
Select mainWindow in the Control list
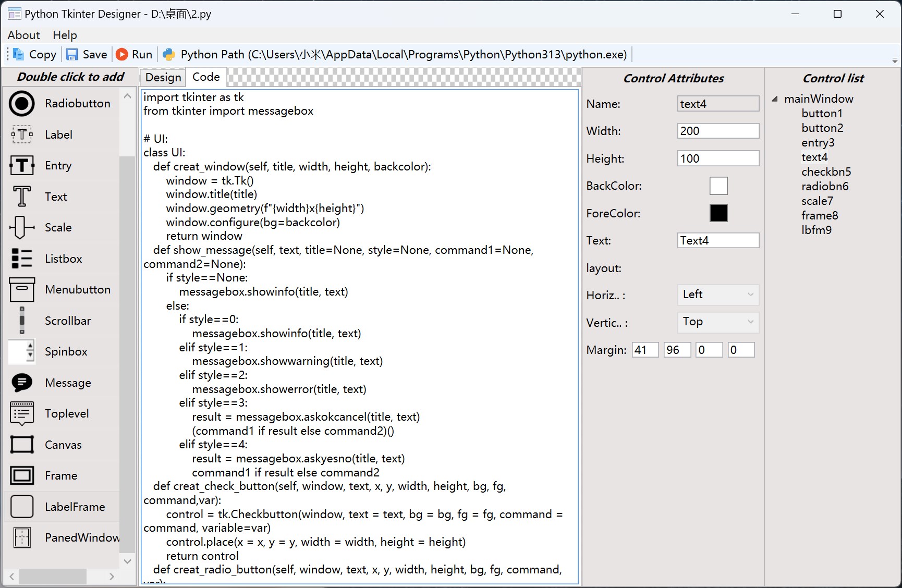click(819, 99)
